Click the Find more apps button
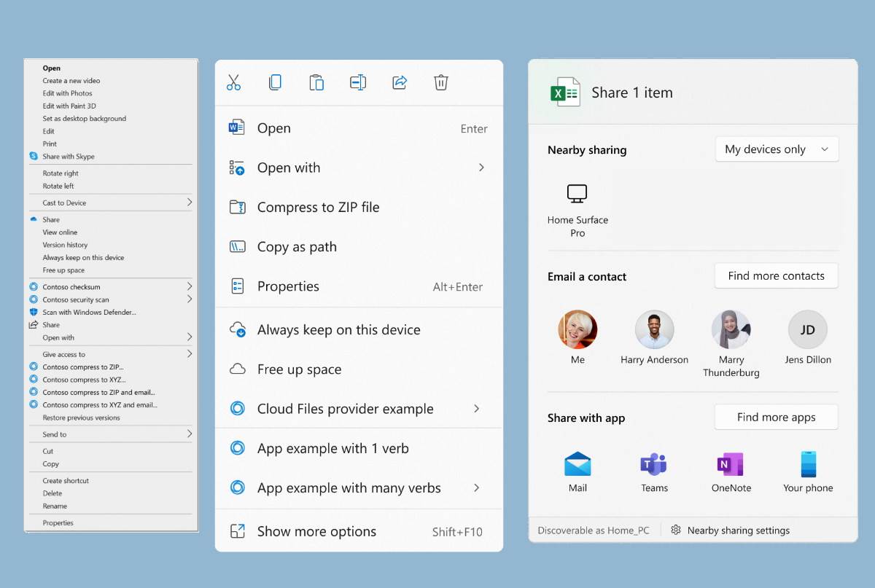 (776, 417)
